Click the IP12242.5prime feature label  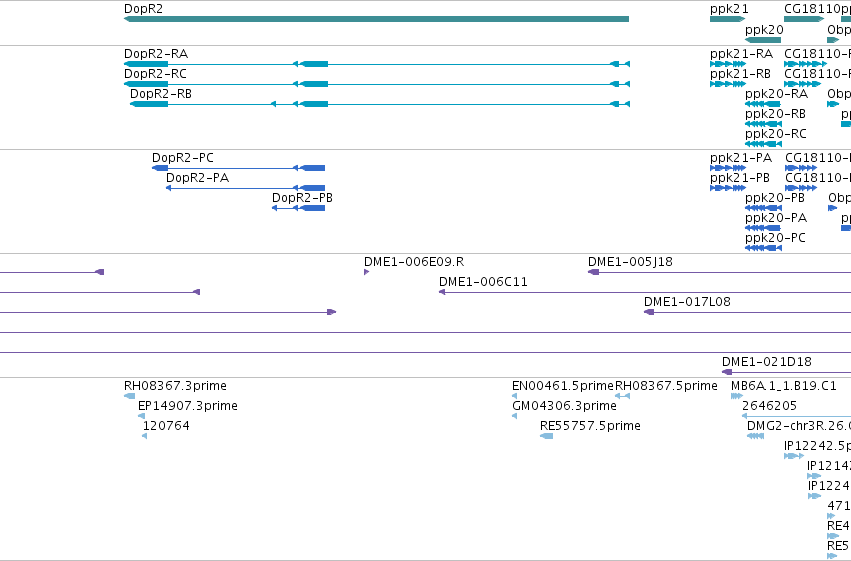point(817,446)
